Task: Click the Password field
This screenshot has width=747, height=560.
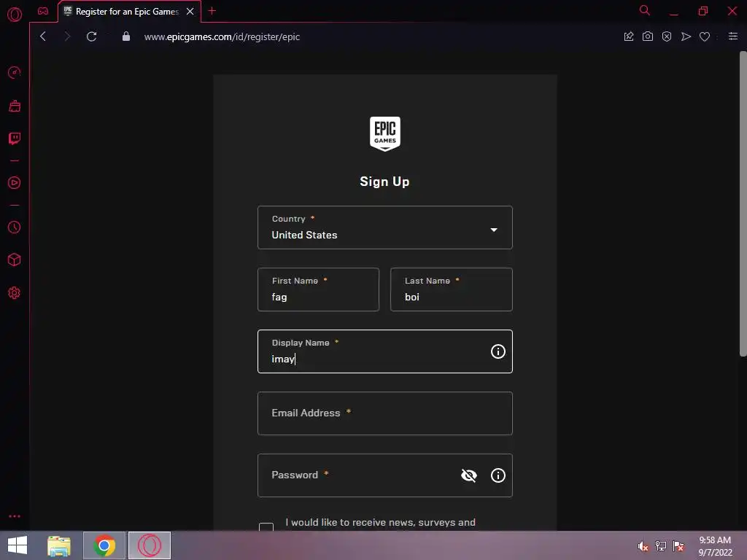Action: coord(385,475)
